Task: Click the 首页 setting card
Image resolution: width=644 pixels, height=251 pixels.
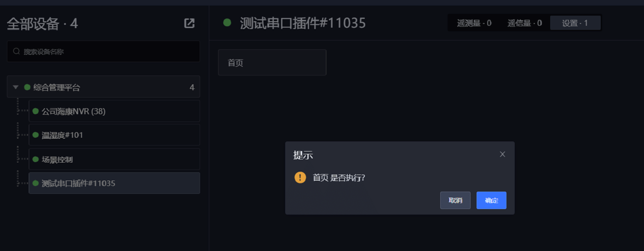Action: click(x=272, y=63)
